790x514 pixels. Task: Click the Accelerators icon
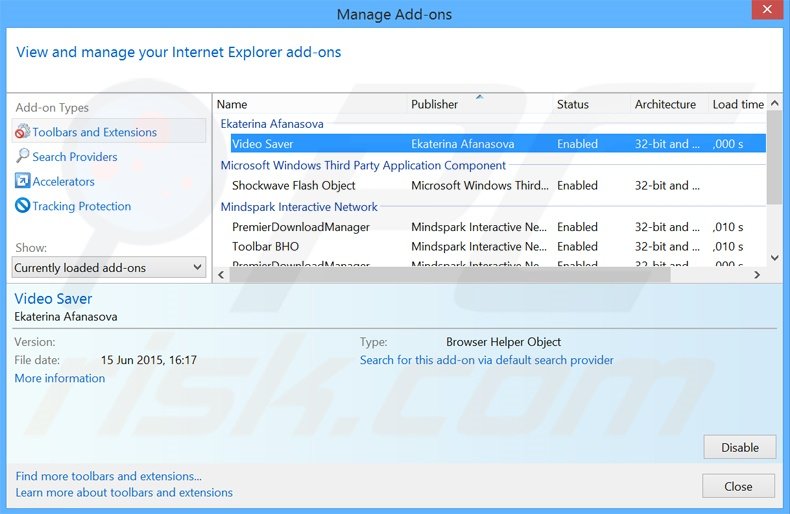[x=22, y=182]
